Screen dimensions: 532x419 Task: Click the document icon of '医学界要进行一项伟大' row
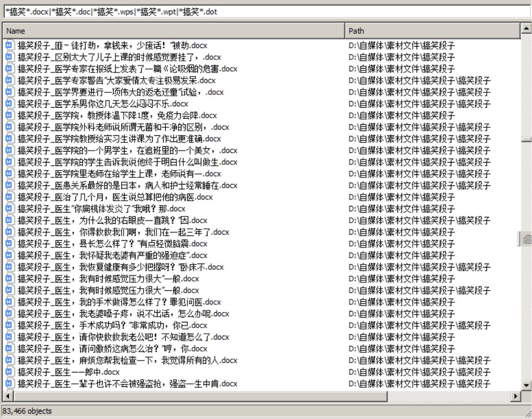9,92
